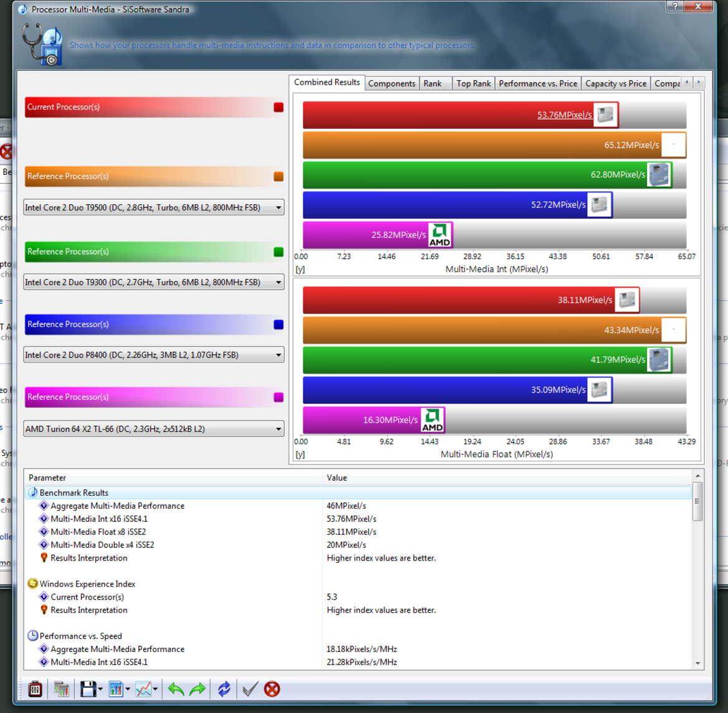This screenshot has height=713, width=728.
Task: Select Current Processor(s) row with value 5.3
Action: [x=359, y=597]
